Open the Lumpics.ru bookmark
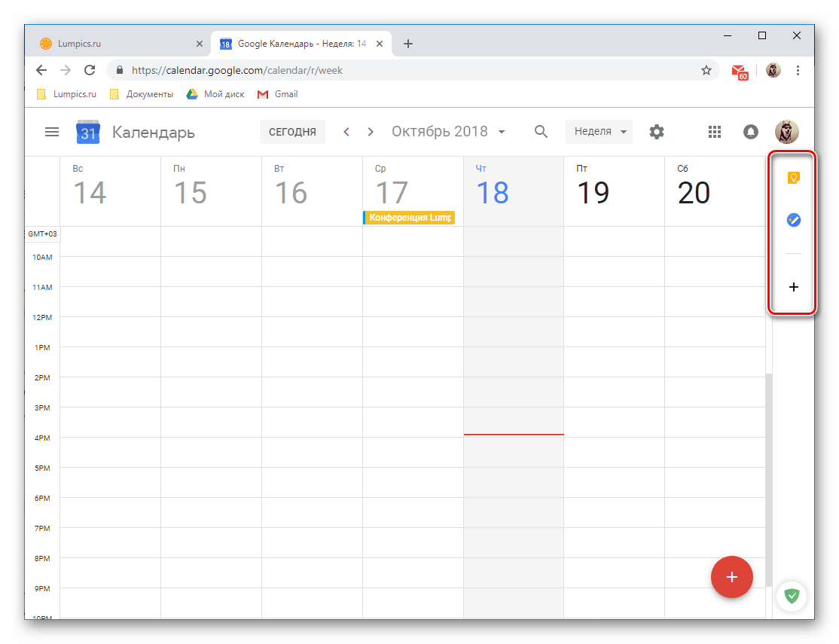The width and height of the screenshot is (839, 644). [x=67, y=94]
